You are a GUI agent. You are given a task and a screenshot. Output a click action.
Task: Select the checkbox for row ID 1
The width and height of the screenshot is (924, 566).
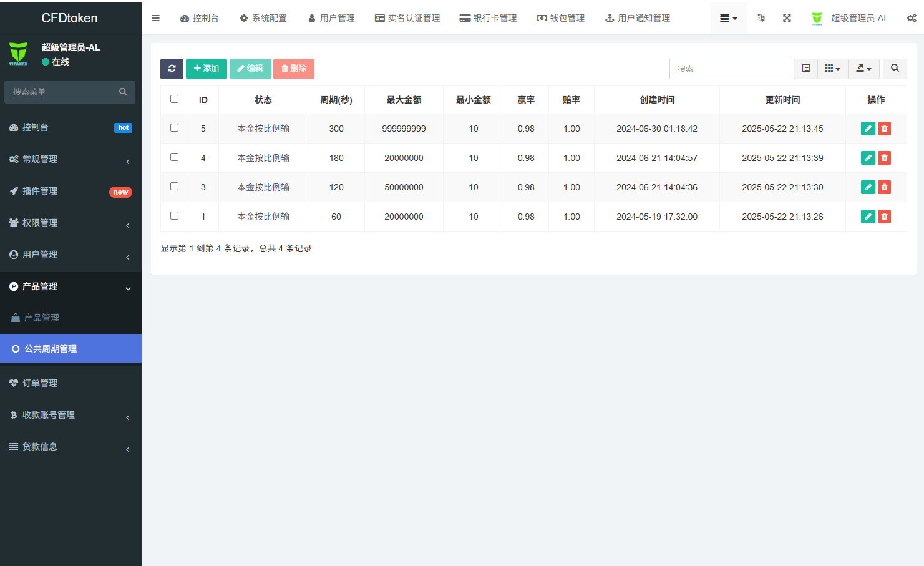pyautogui.click(x=174, y=217)
